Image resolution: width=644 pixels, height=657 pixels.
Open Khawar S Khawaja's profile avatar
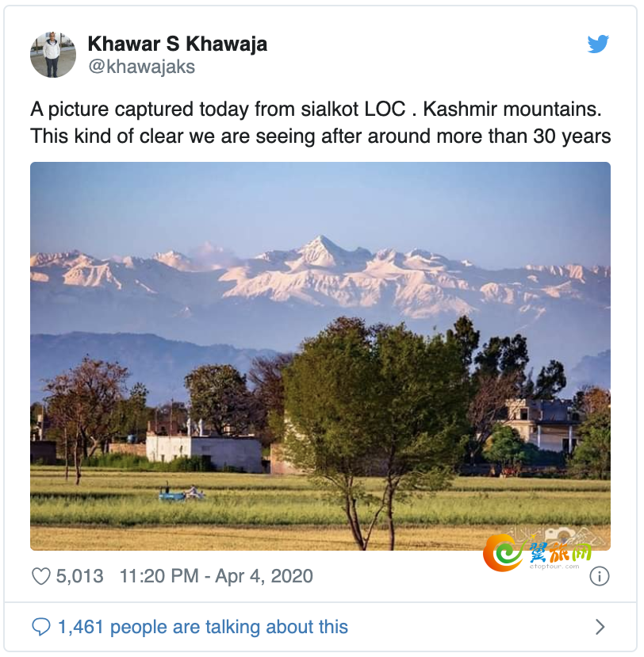[x=53, y=55]
